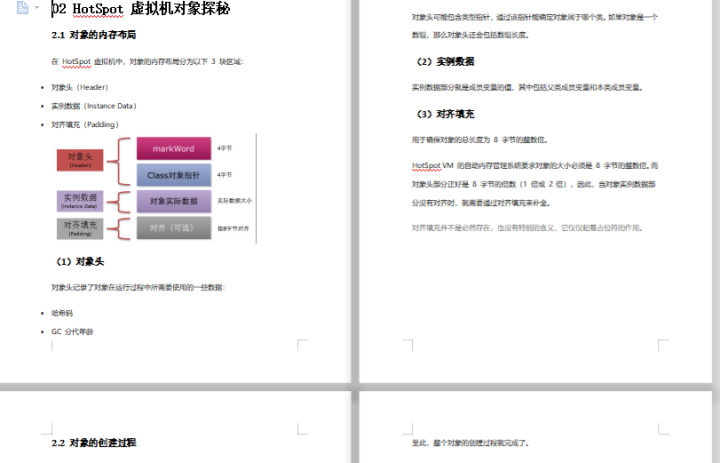Click the line starting '数组，那么对象头还会包括'
The height and width of the screenshot is (463, 720).
tap(471, 35)
